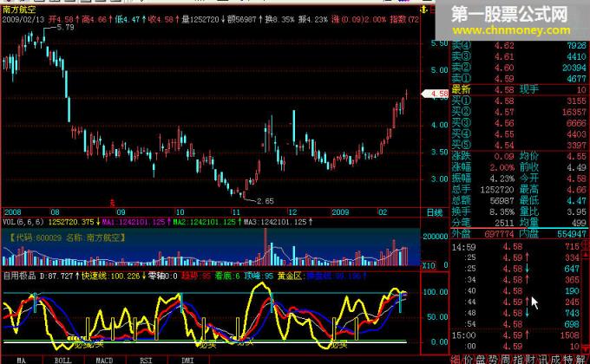Click the 2.65 low price label
The image size is (590, 364).
coord(265,201)
